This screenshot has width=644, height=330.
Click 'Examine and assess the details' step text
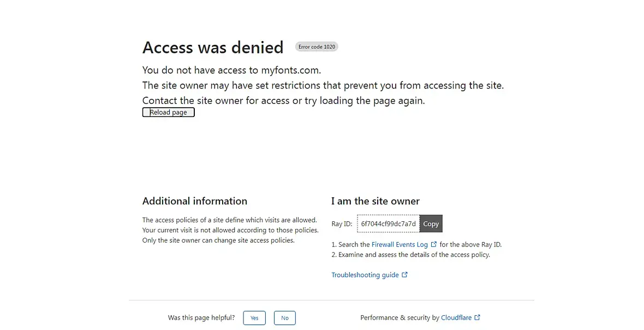(x=414, y=255)
